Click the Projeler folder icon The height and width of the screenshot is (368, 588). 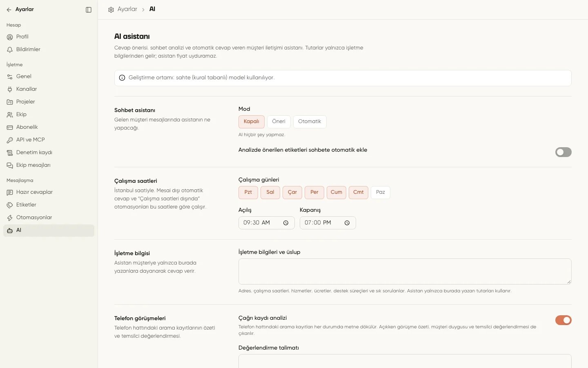10,102
